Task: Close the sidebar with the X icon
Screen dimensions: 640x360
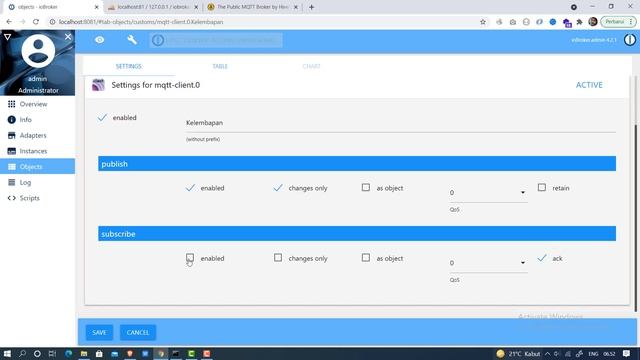Action: 68,37
